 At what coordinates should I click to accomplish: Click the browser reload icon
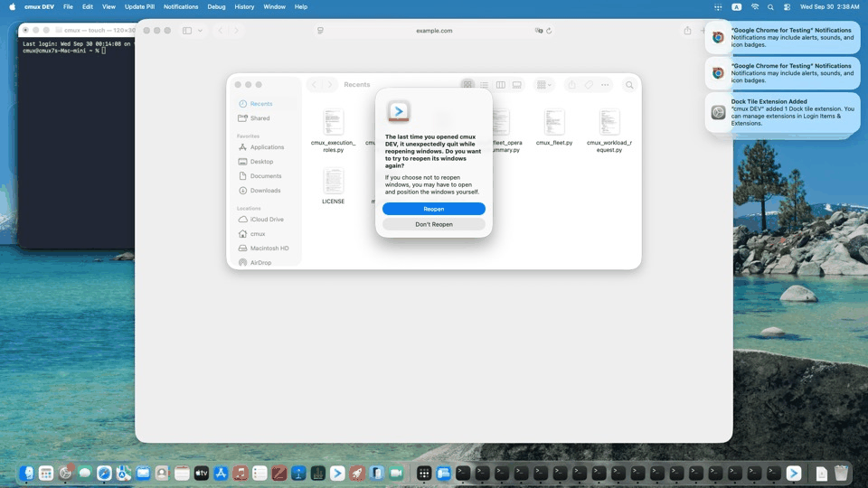point(549,31)
